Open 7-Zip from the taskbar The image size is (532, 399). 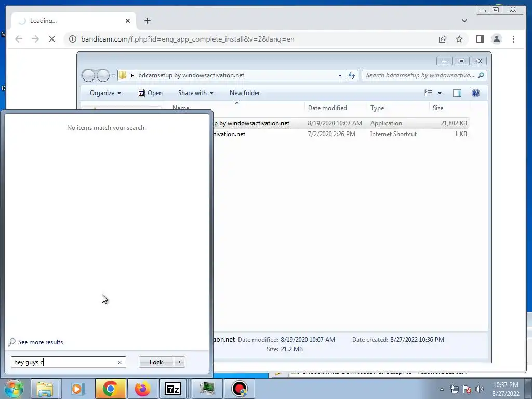click(173, 389)
